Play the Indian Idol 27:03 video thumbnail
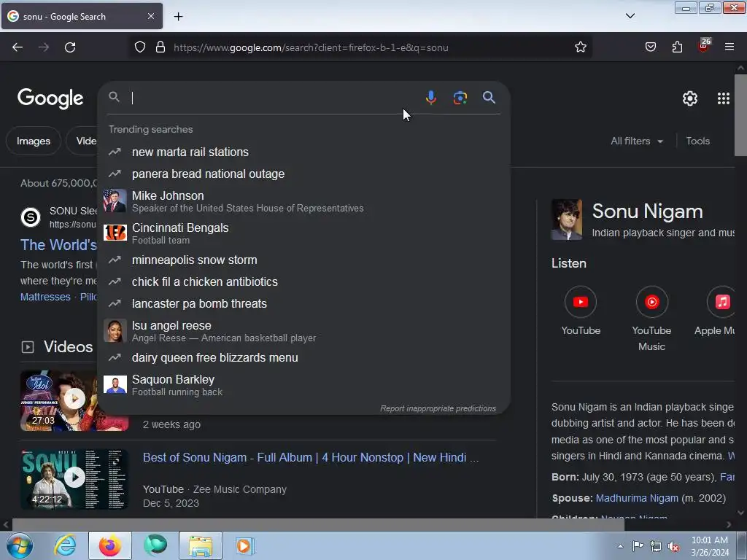 74,400
